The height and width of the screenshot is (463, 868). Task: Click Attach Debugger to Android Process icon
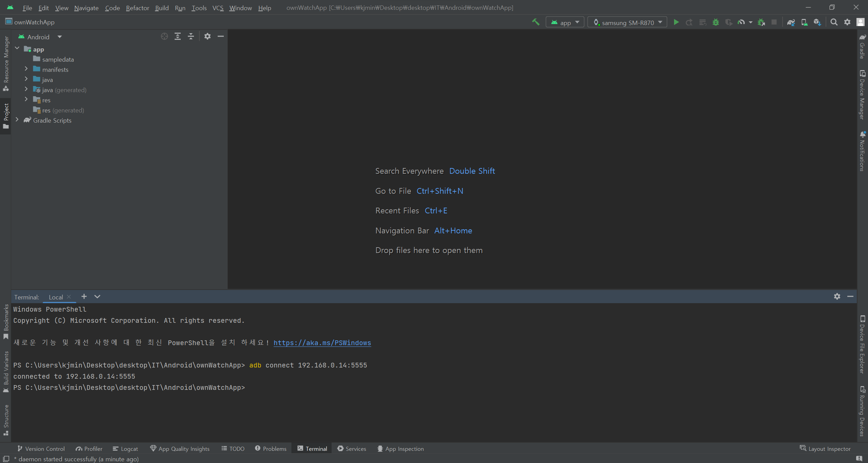click(x=761, y=22)
